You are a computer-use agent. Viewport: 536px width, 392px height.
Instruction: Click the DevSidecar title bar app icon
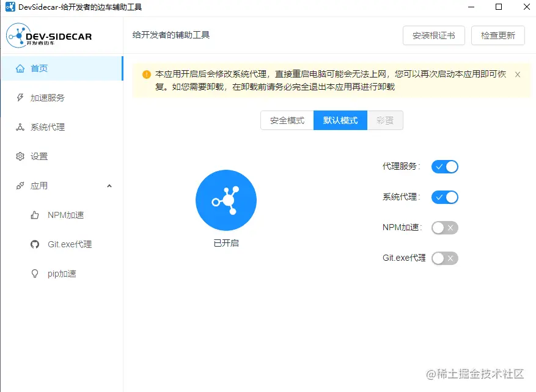(10, 7)
